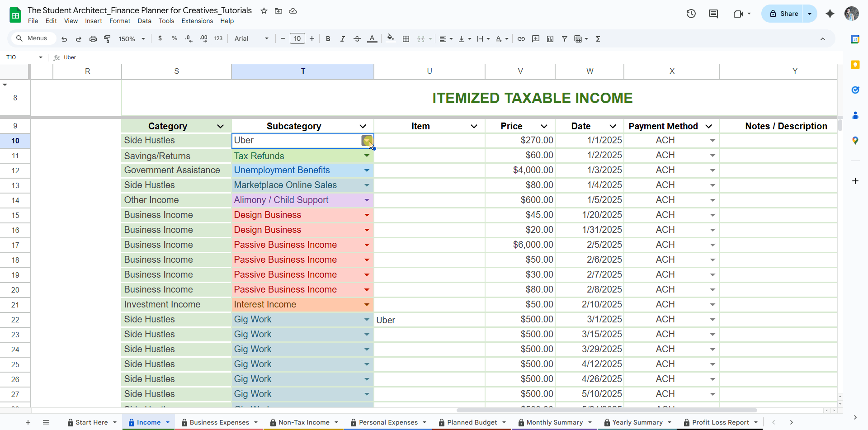Add a new sheet with plus button
Image resolution: width=868 pixels, height=430 pixels.
point(28,422)
